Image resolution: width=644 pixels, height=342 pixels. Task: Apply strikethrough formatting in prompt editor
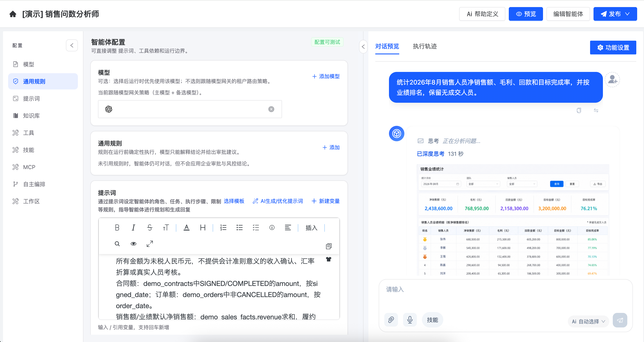point(150,228)
